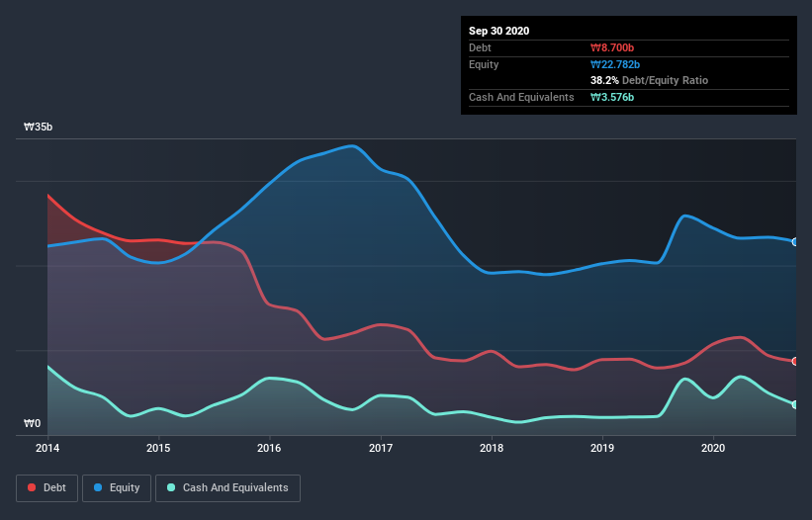Click the Equity label in tooltip
Screen dimensions: 812x520
(x=484, y=64)
